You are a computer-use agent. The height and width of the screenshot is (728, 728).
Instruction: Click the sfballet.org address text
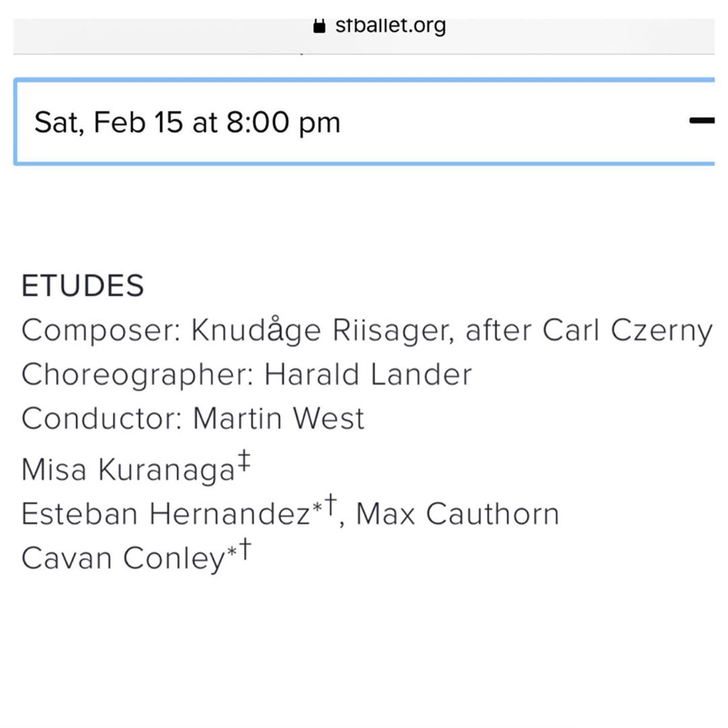click(390, 26)
